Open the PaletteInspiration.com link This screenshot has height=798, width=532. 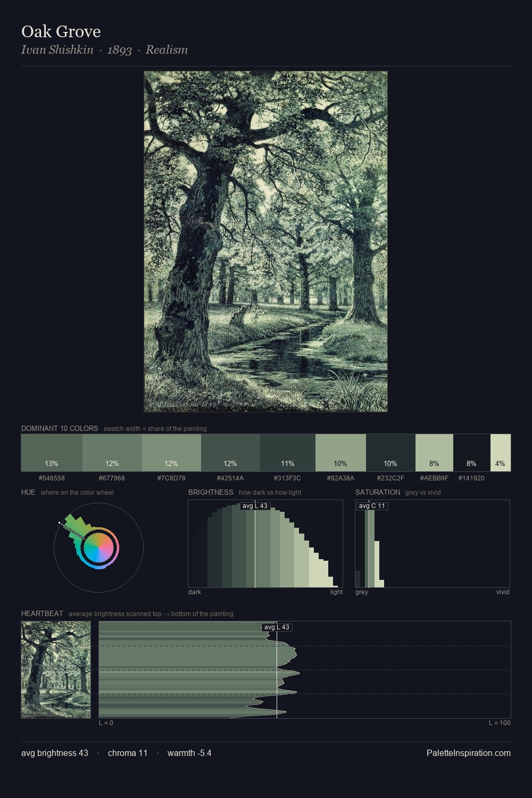point(469,753)
